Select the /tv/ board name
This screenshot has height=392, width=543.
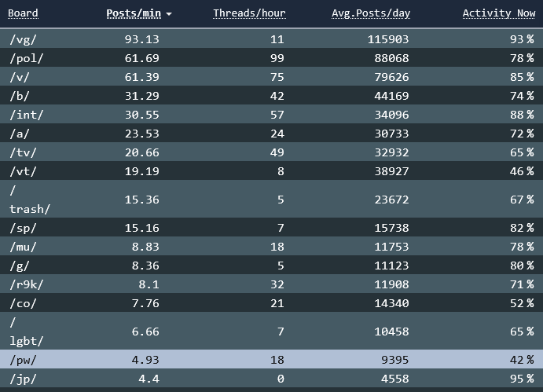(x=23, y=152)
